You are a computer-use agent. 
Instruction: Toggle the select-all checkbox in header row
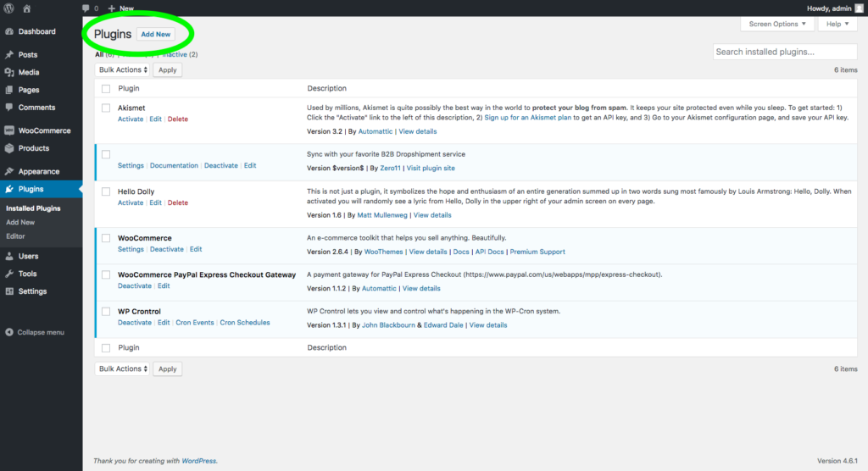[106, 89]
